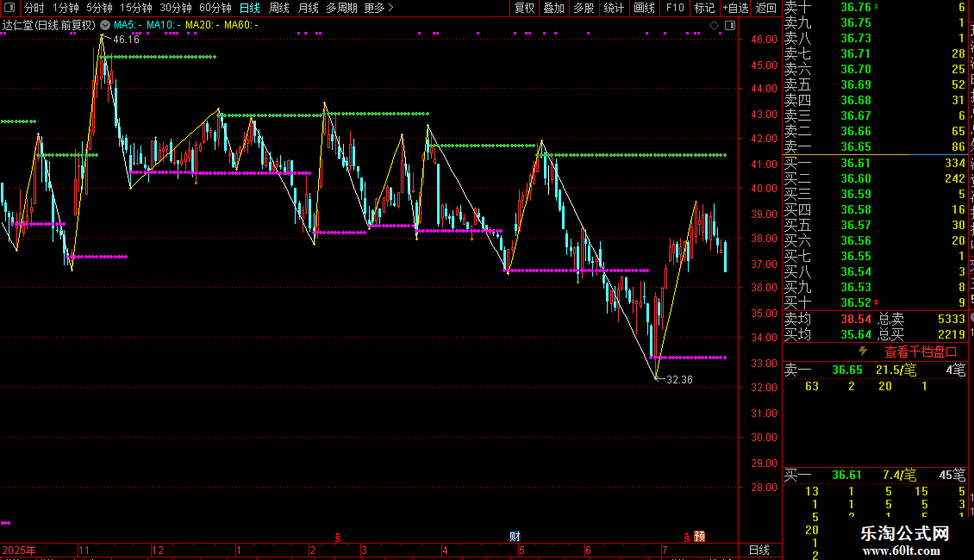Image resolution: width=974 pixels, height=560 pixels.
Task: Open the 统计 statistics tool
Action: [614, 8]
